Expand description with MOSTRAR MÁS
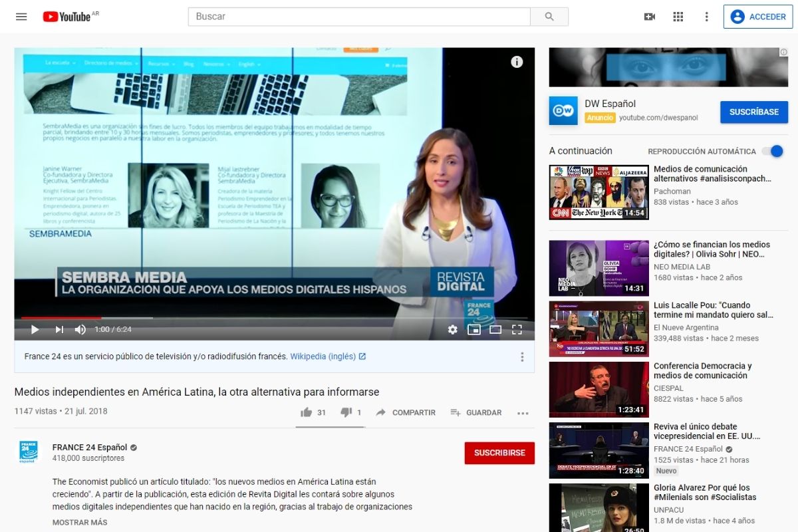 coord(80,522)
